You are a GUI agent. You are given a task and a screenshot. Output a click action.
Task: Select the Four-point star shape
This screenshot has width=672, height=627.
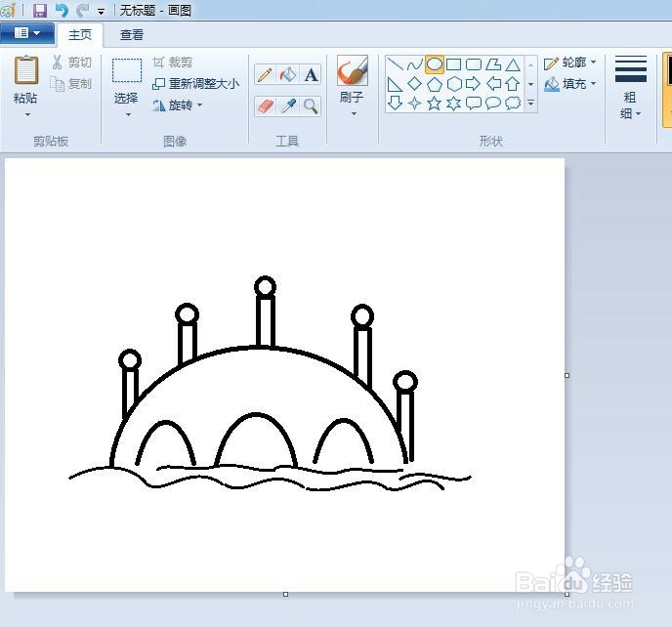click(x=414, y=104)
